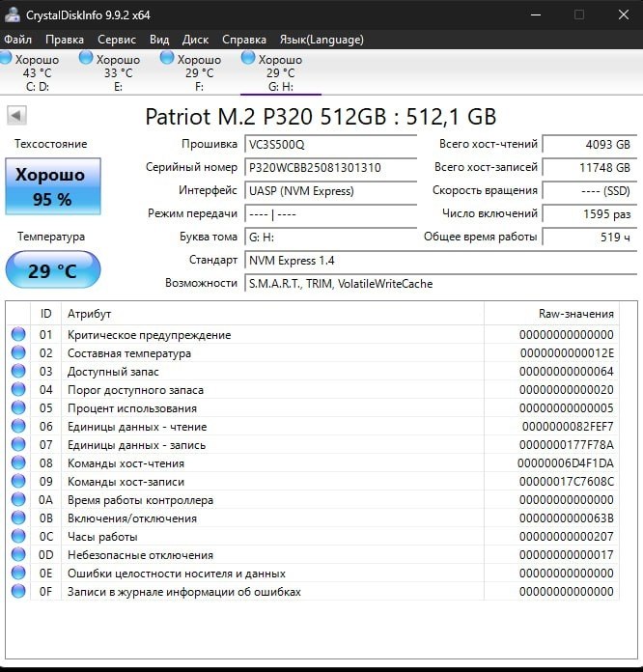643x672 pixels.
Task: Switch to the E: disk tab
Action: tap(118, 72)
